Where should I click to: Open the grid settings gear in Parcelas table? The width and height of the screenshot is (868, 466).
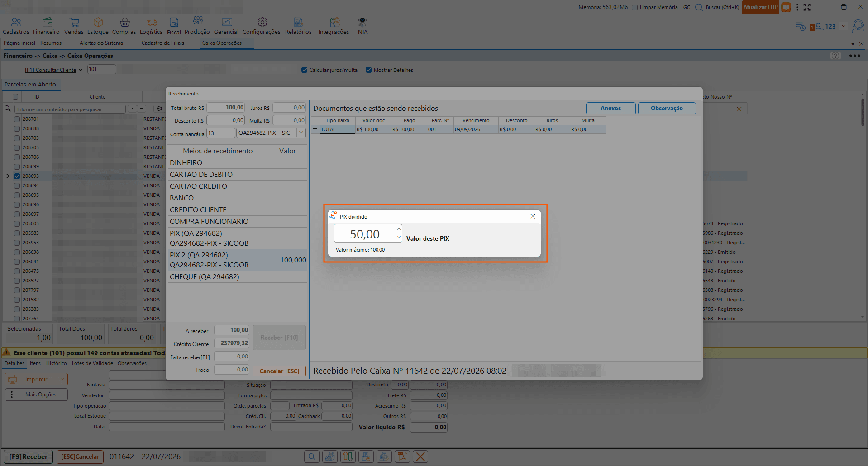(x=159, y=109)
